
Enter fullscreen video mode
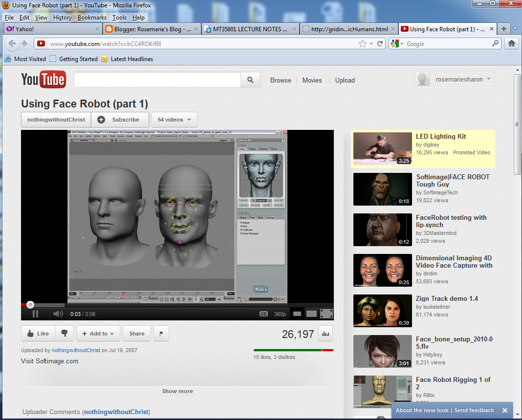[326, 314]
